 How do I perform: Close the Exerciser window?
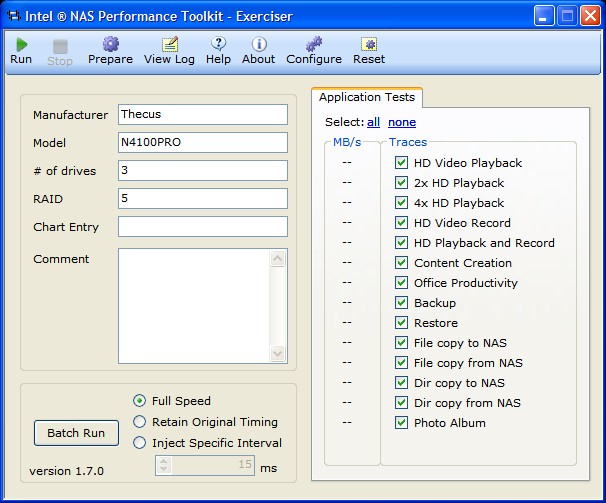point(591,16)
